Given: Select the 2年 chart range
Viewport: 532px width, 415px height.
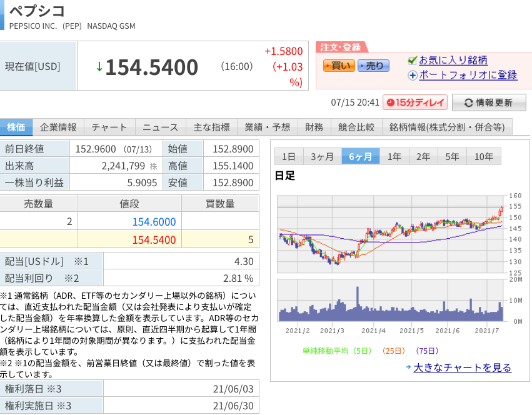Looking at the screenshot, I should 423,156.
